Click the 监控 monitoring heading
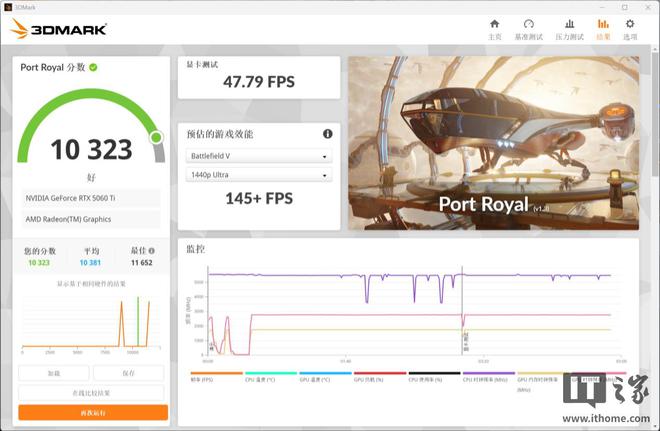 pos(196,249)
